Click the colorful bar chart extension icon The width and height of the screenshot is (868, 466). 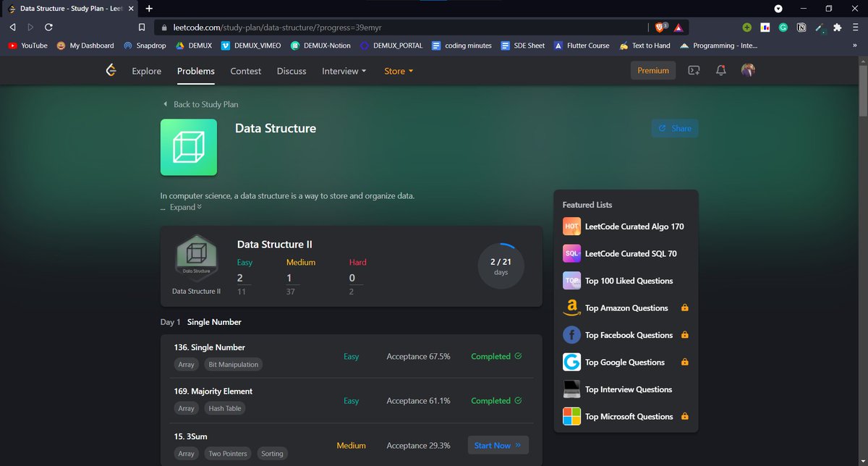point(765,27)
